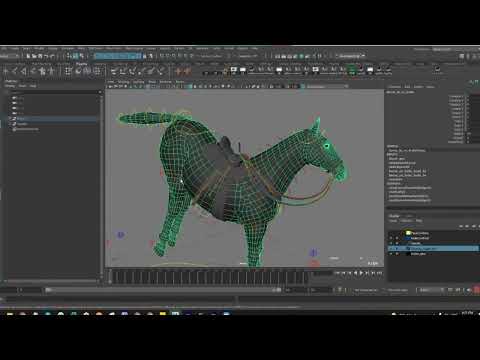Open the Outliner's Display menu
Viewport: 480px width, 360px height.
click(x=10, y=86)
